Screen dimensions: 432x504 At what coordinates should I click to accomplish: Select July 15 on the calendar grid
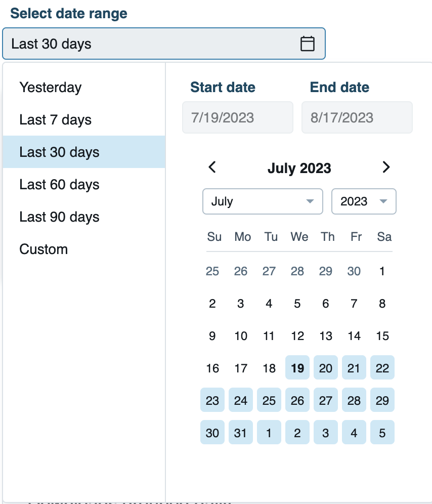[382, 335]
